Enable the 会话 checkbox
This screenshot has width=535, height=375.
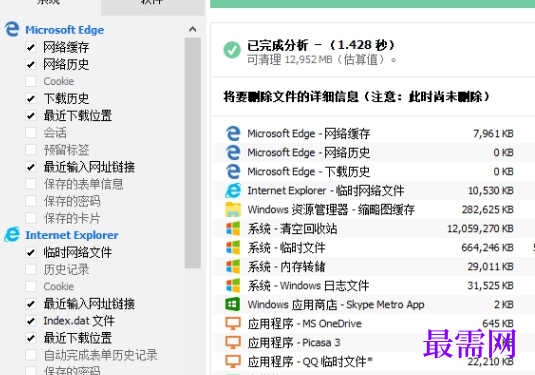[31, 133]
